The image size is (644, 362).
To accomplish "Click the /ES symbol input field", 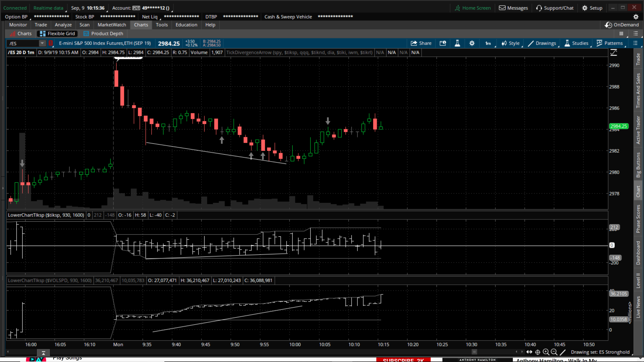I will tap(23, 43).
